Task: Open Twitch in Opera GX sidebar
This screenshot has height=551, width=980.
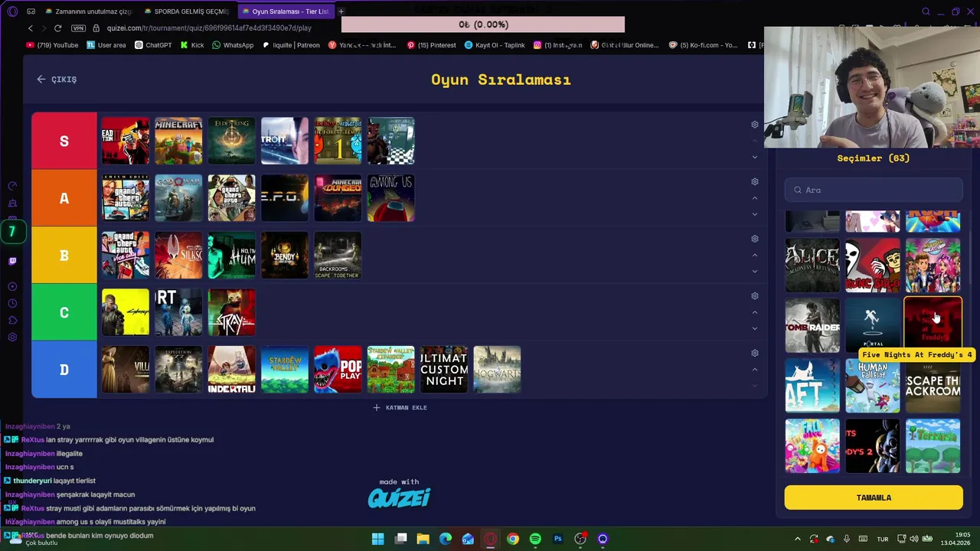Action: [x=12, y=261]
